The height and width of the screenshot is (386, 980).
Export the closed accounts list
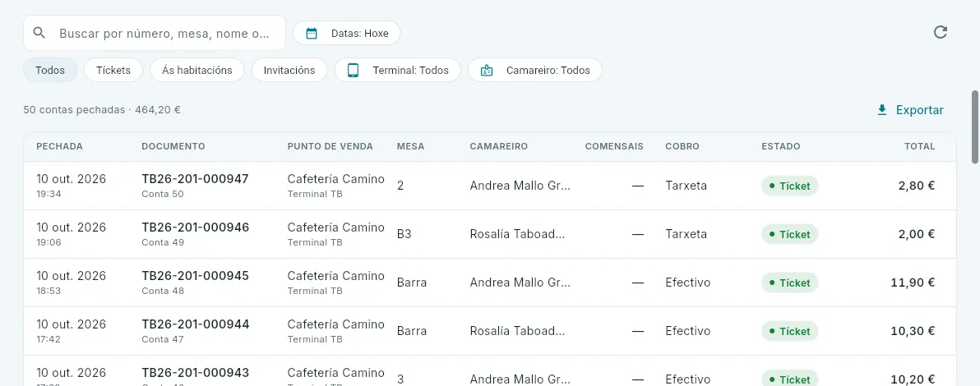coord(911,110)
